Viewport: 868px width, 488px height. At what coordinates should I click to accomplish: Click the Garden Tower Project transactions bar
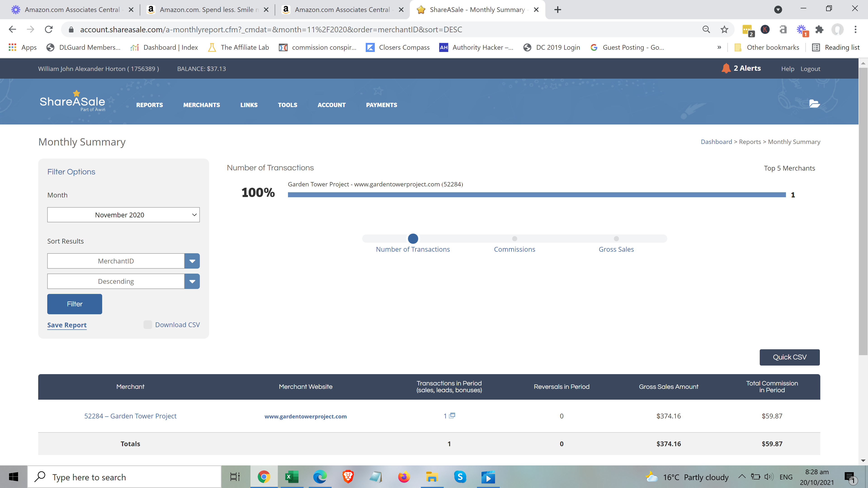tap(537, 195)
